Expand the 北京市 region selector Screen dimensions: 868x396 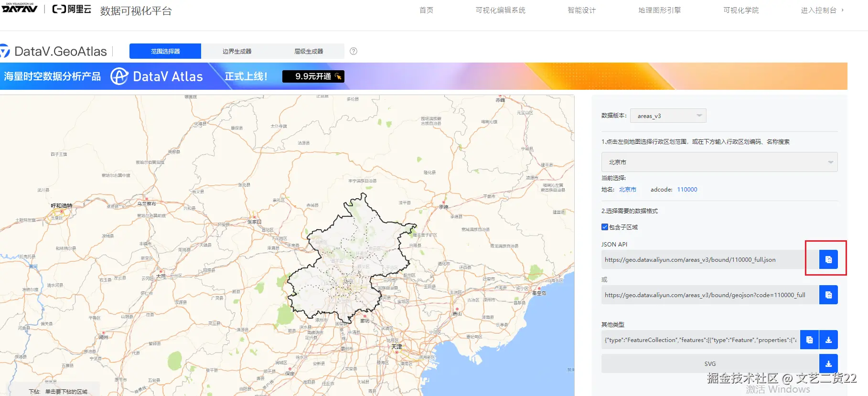click(719, 162)
